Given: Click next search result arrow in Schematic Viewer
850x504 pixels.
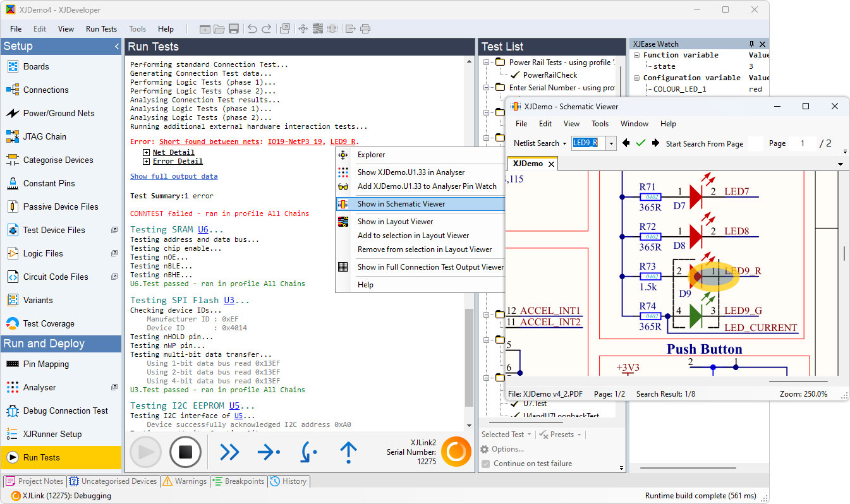Looking at the screenshot, I should click(655, 143).
